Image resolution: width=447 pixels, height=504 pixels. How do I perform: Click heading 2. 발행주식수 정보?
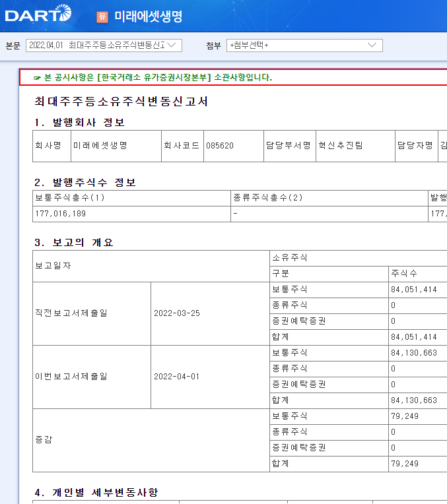pyautogui.click(x=85, y=183)
